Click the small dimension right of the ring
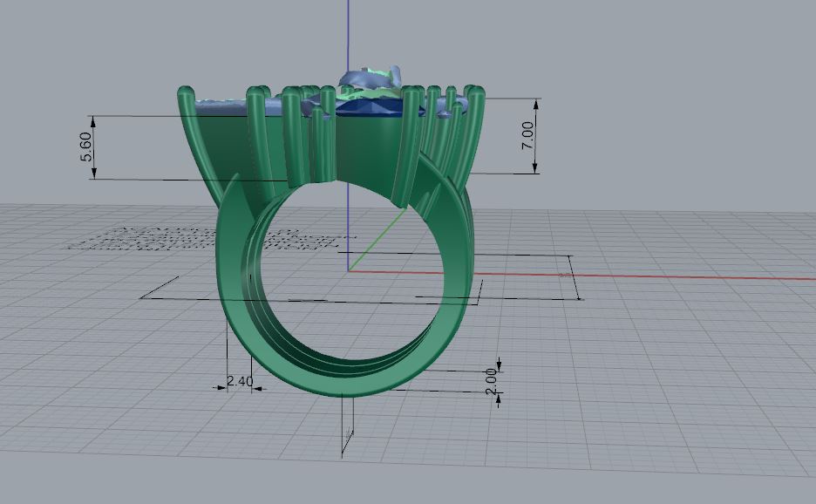This screenshot has height=504, width=816. tap(571, 276)
